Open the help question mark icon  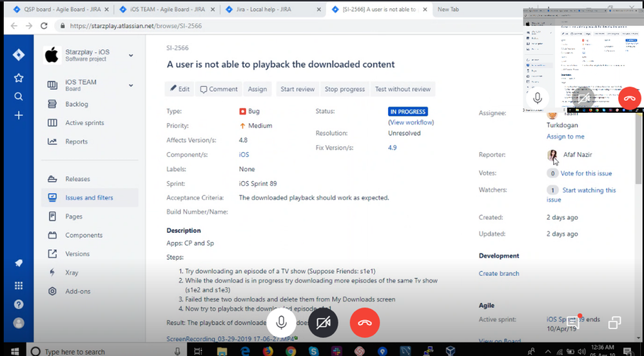19,304
